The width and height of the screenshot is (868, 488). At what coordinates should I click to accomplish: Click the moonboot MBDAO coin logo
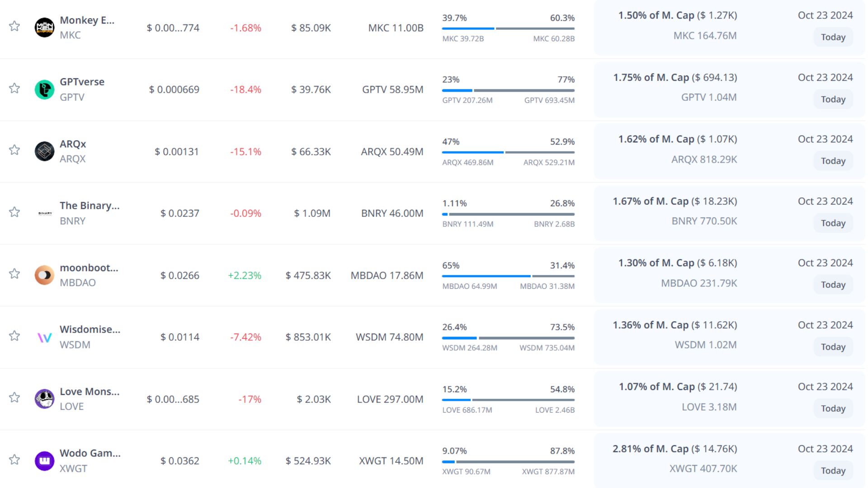coord(44,275)
